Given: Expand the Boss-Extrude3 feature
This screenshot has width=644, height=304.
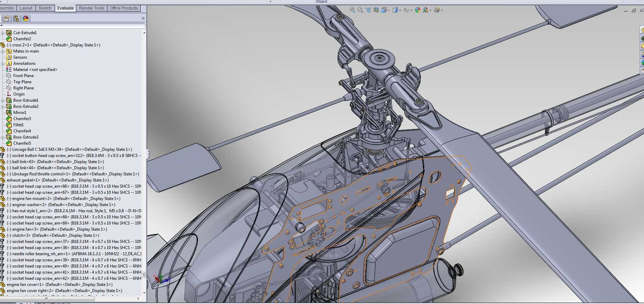Looking at the screenshot, I should coord(3,137).
